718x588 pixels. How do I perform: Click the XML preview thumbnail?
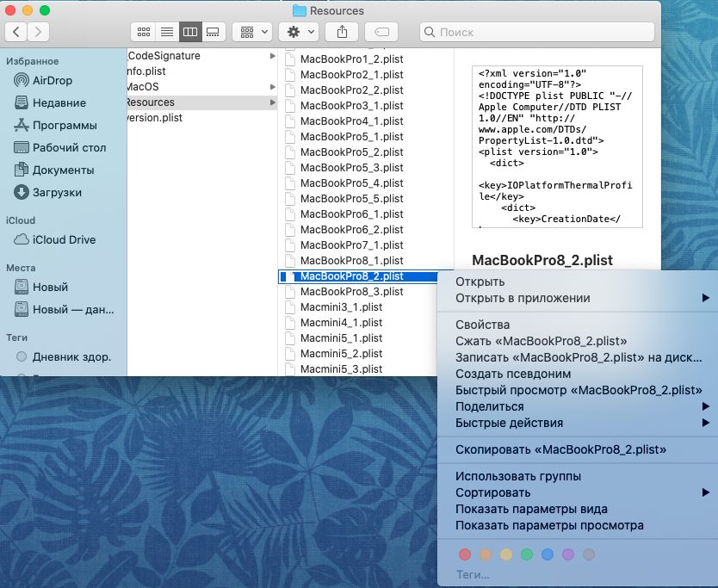coord(557,146)
